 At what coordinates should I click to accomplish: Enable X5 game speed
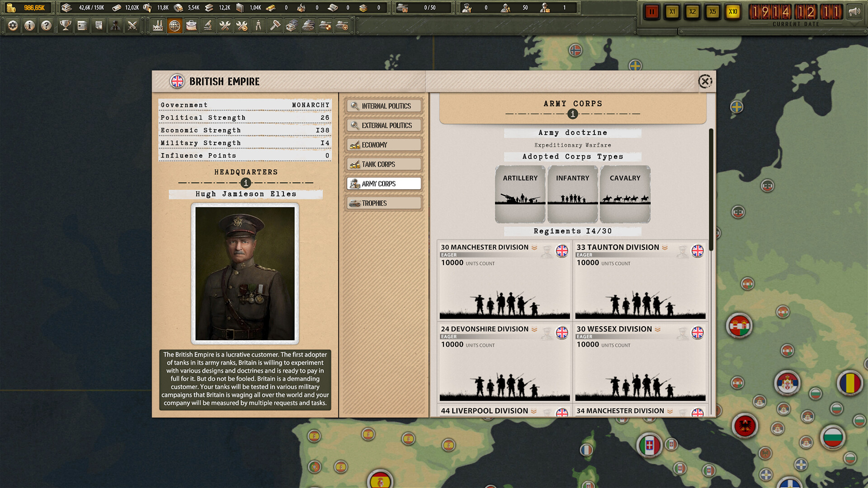[712, 11]
